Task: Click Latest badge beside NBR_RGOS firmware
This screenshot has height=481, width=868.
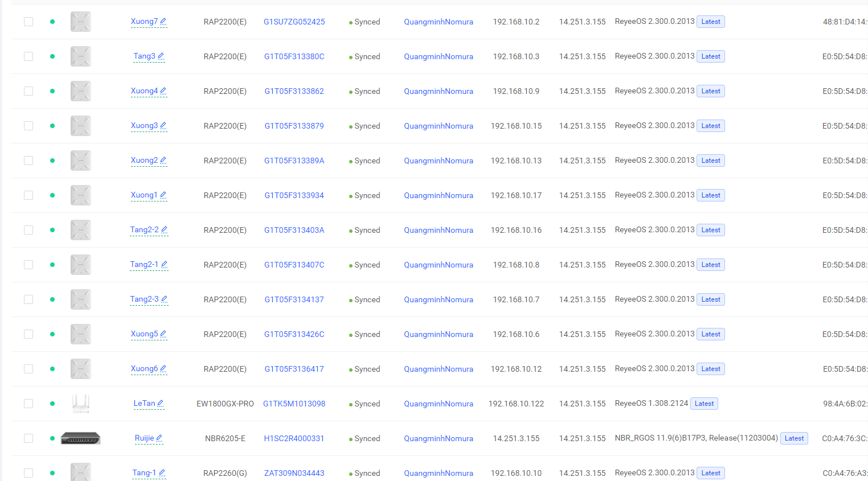Action: pyautogui.click(x=795, y=438)
